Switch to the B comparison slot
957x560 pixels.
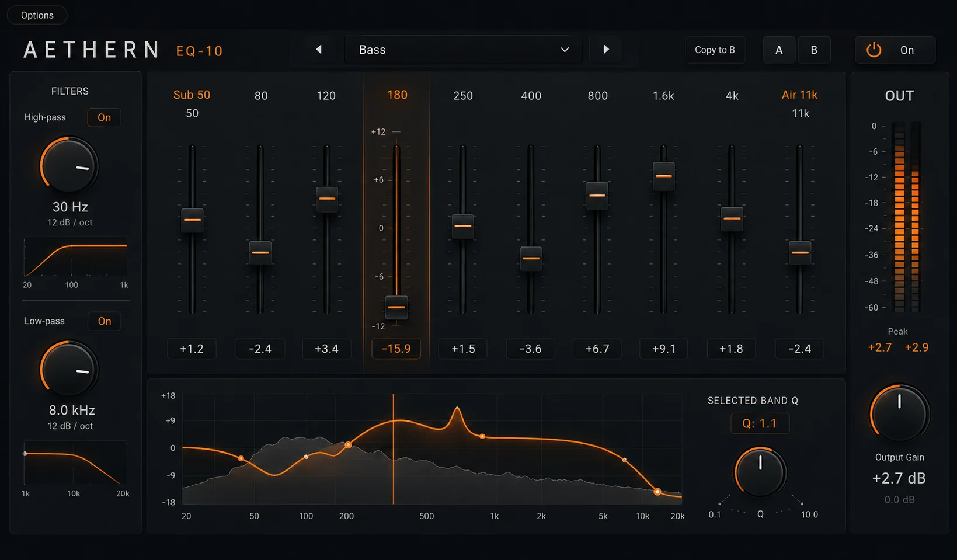point(814,50)
